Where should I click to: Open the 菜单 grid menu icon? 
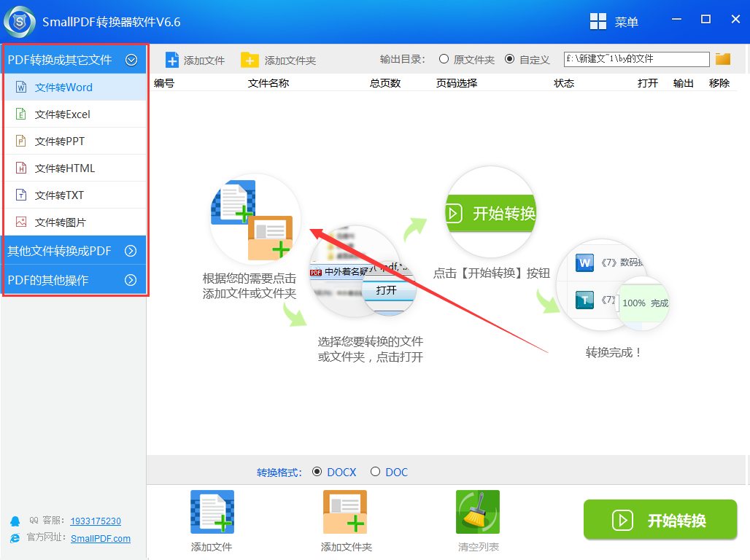598,22
